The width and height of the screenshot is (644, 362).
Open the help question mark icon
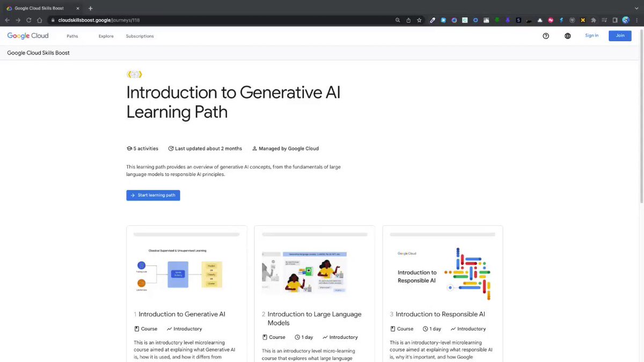click(x=546, y=36)
